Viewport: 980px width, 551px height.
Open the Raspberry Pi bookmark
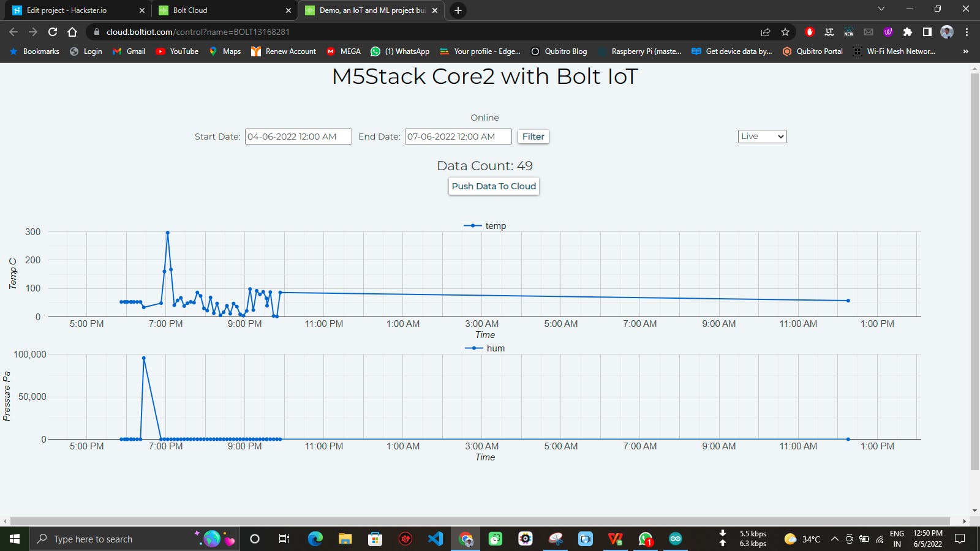[x=639, y=51]
